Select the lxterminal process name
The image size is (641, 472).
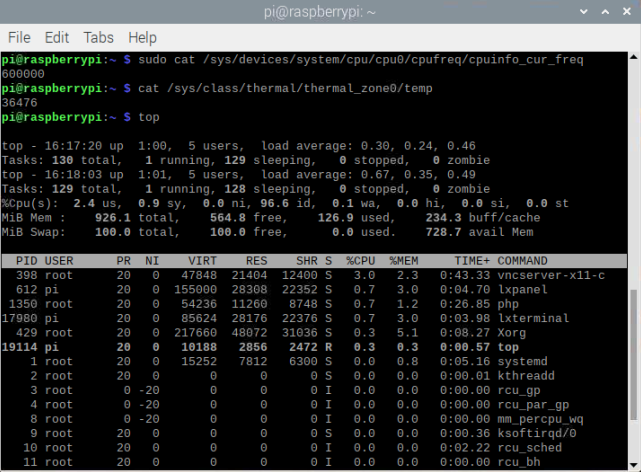point(533,318)
